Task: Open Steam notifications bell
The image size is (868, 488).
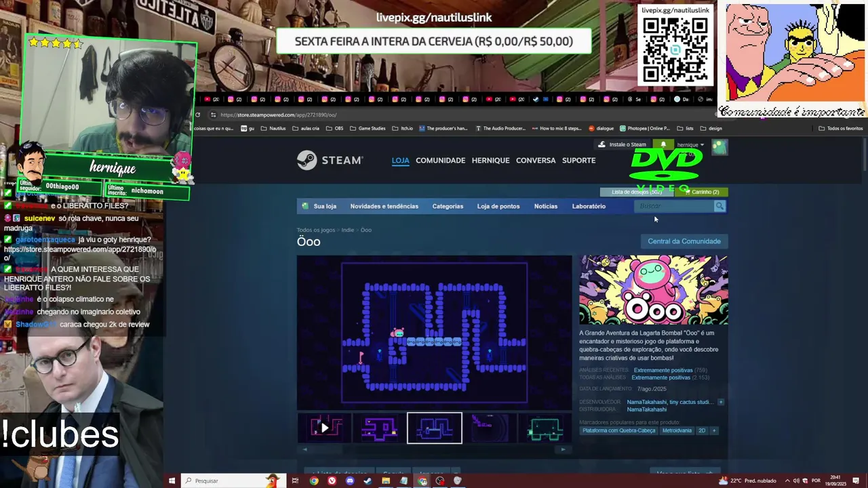Action: 663,144
